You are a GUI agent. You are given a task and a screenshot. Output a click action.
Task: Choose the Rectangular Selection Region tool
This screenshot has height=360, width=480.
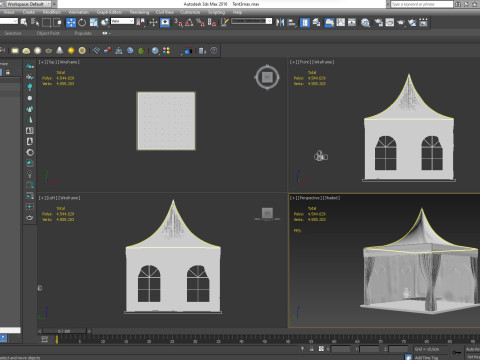pyautogui.click(x=46, y=22)
